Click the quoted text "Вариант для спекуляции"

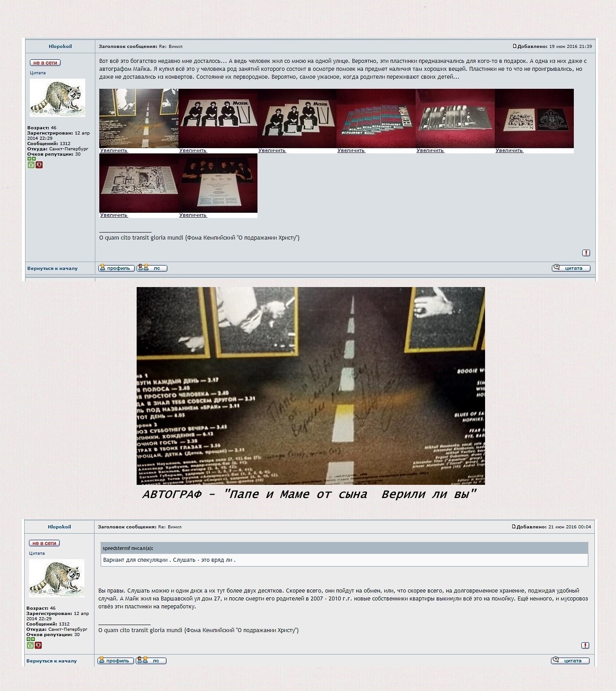coord(169,560)
